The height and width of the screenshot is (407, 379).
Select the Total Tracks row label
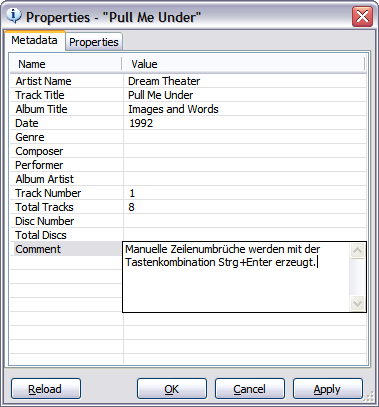[x=44, y=207]
